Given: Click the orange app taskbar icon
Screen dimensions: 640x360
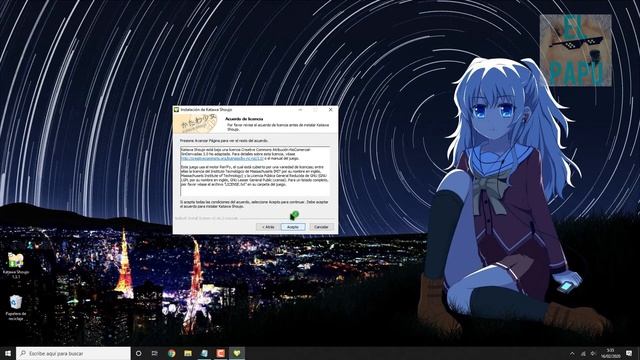Looking at the screenshot, I should (220, 353).
